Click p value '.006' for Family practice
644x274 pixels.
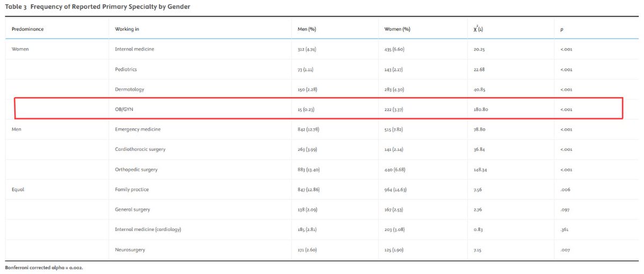point(564,190)
